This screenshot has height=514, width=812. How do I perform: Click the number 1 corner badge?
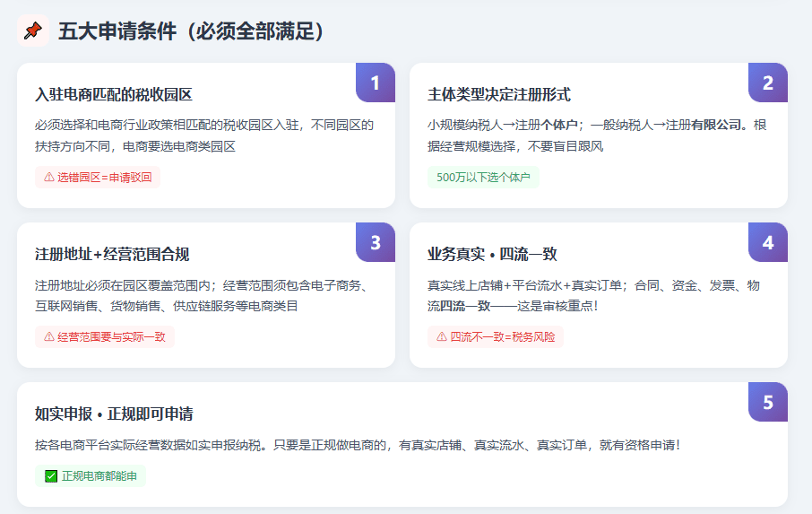[x=376, y=83]
